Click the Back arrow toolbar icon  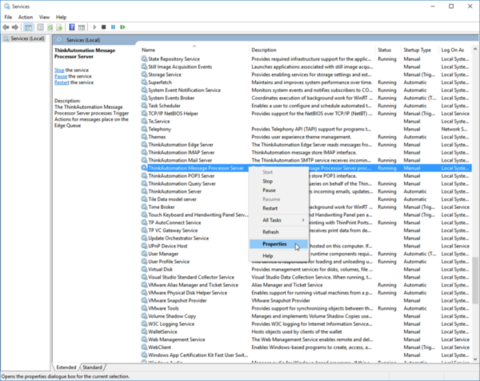point(6,27)
